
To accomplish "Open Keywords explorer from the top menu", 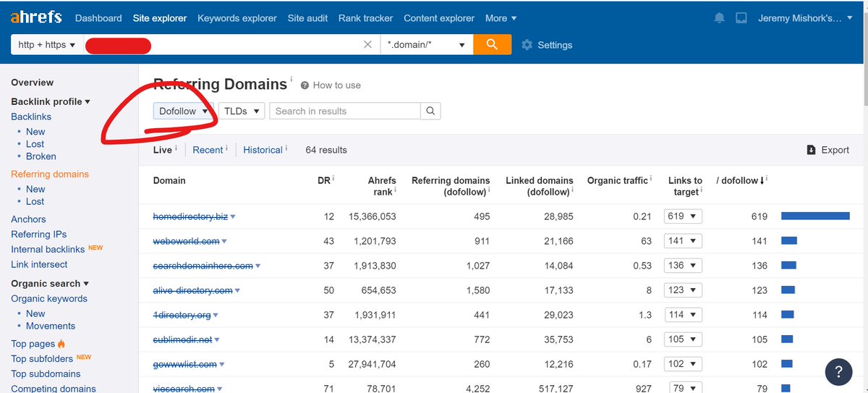I will pyautogui.click(x=237, y=18).
